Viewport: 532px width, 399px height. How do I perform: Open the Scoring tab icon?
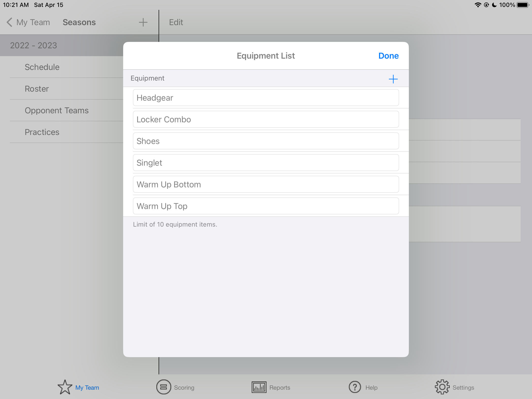(164, 387)
